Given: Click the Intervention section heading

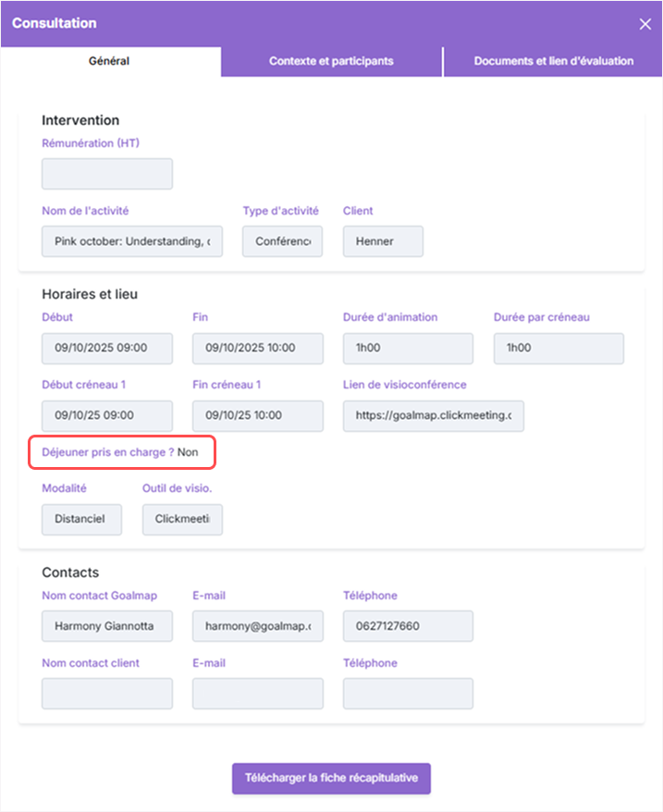Looking at the screenshot, I should point(80,120).
